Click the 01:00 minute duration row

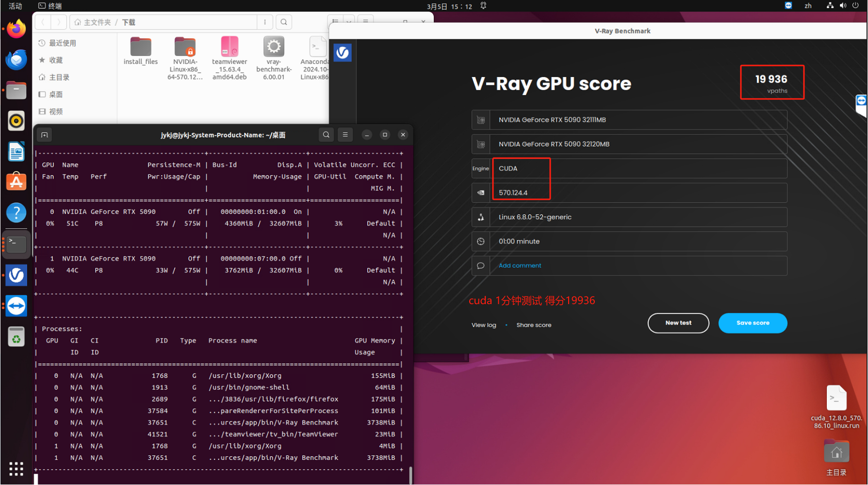click(629, 241)
